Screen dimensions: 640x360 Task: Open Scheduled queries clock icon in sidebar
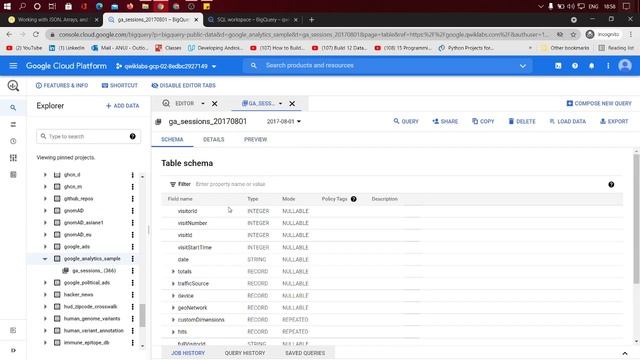(x=13, y=141)
